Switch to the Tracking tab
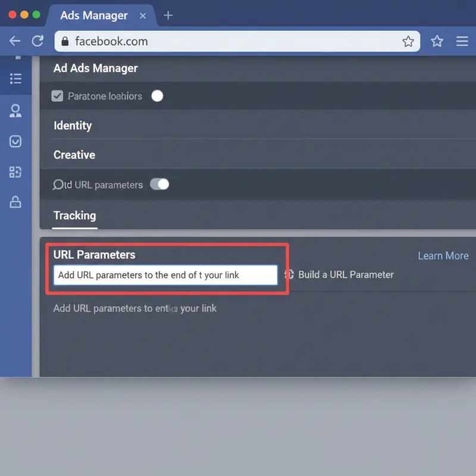The height and width of the screenshot is (476, 476). [x=74, y=216]
